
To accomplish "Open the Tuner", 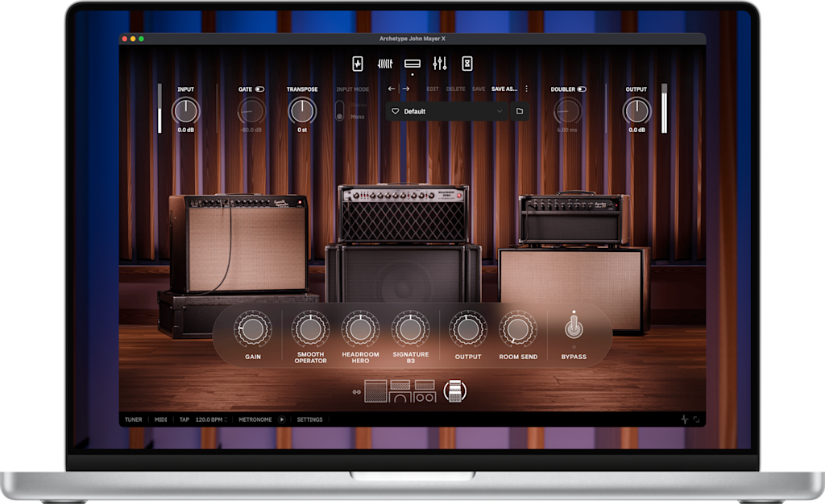I will point(133,419).
